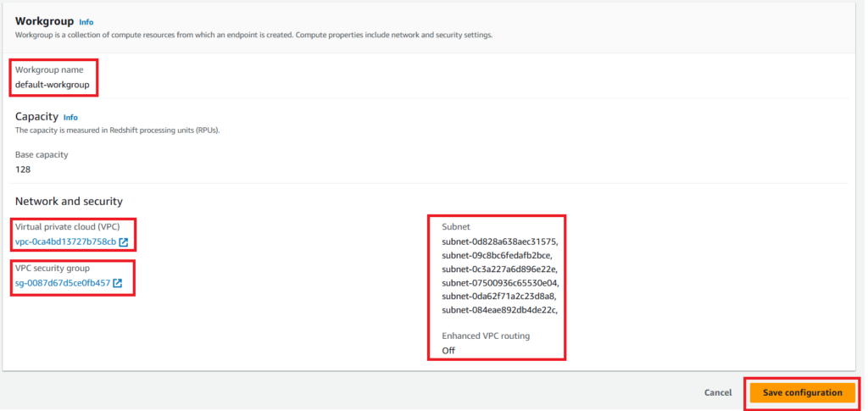The width and height of the screenshot is (868, 411).
Task: Open the sg-0087d67d5ce0fb457 security group link
Action: coord(63,283)
